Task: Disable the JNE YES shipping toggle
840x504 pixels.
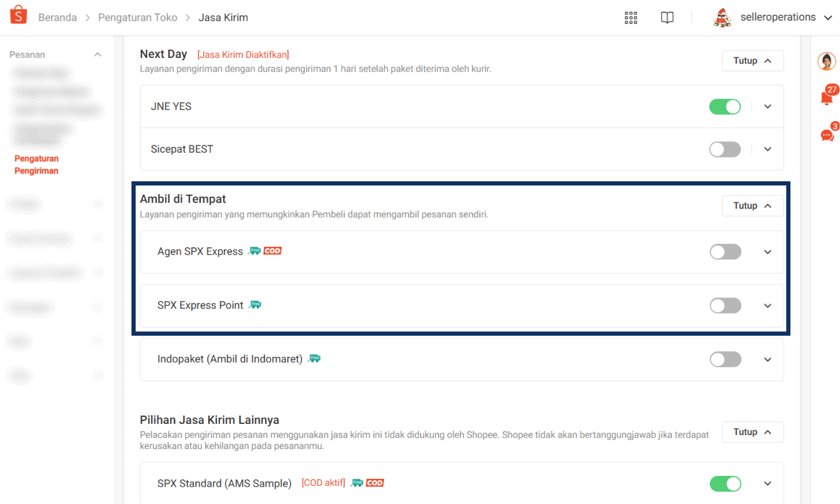Action: click(725, 107)
